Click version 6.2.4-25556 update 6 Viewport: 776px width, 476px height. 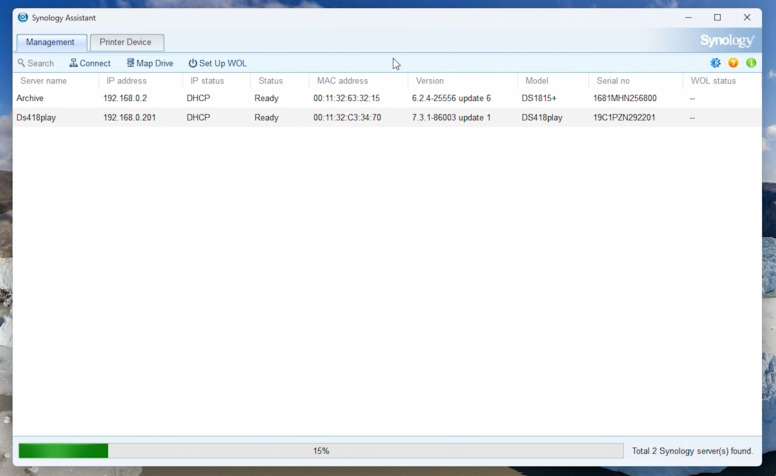(451, 98)
